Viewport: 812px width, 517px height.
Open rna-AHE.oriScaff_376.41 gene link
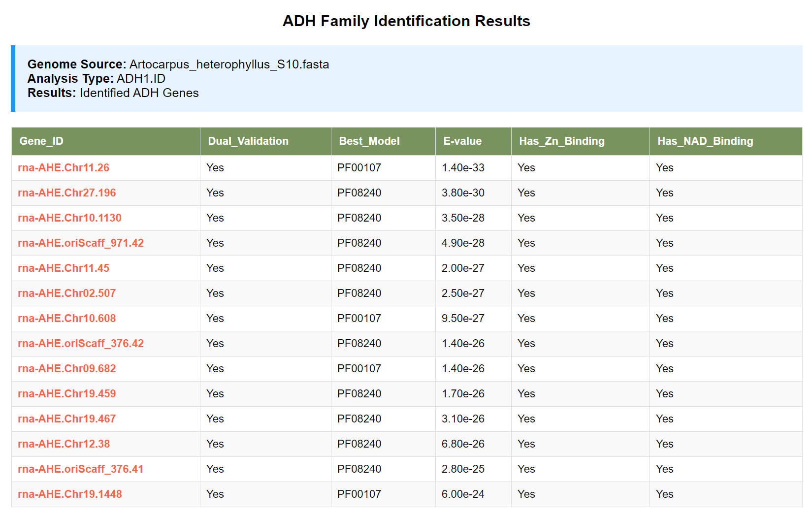coord(81,469)
